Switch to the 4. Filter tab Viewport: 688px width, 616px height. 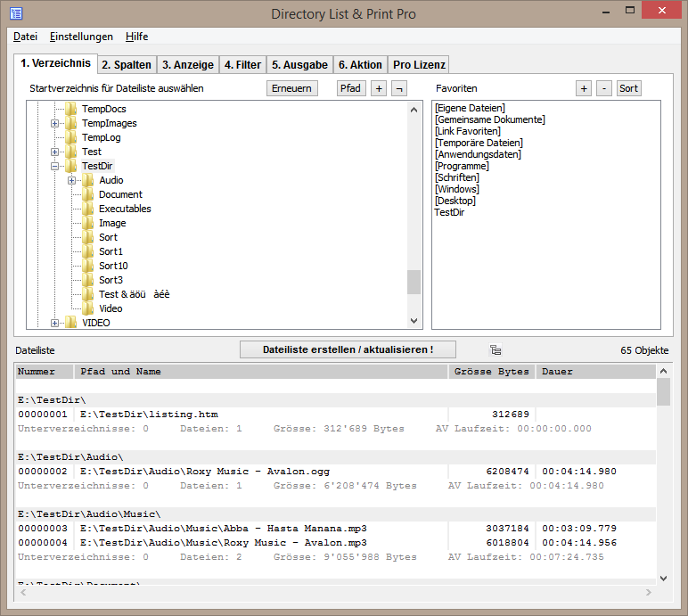[242, 64]
